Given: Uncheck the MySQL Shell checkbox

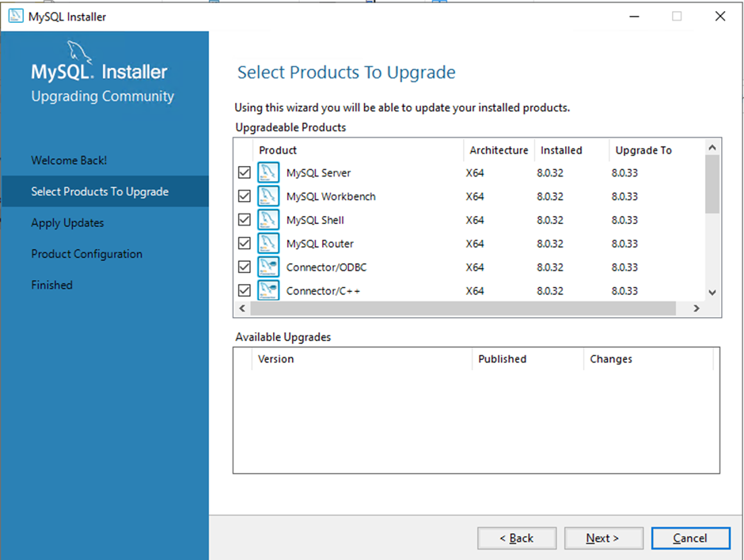Looking at the screenshot, I should pos(245,220).
